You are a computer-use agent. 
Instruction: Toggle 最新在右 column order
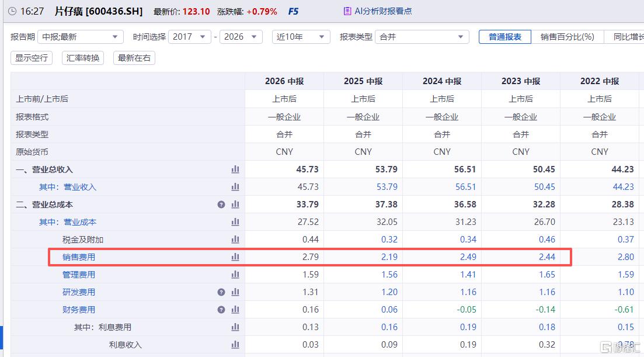pyautogui.click(x=134, y=58)
